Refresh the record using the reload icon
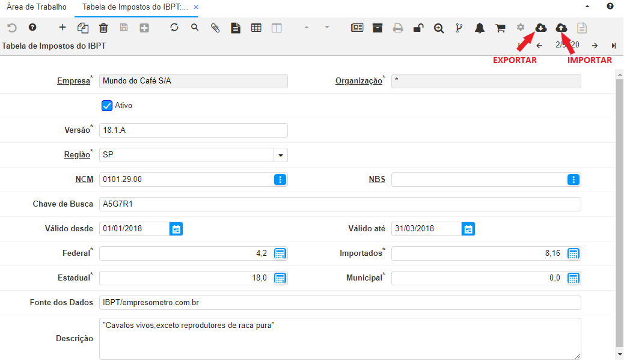 174,28
